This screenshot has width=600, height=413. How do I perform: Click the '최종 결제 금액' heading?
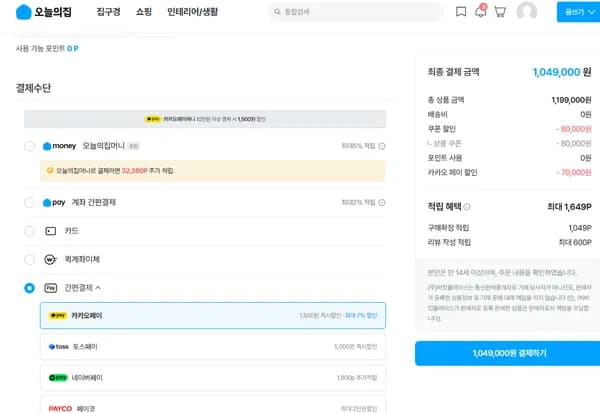453,72
